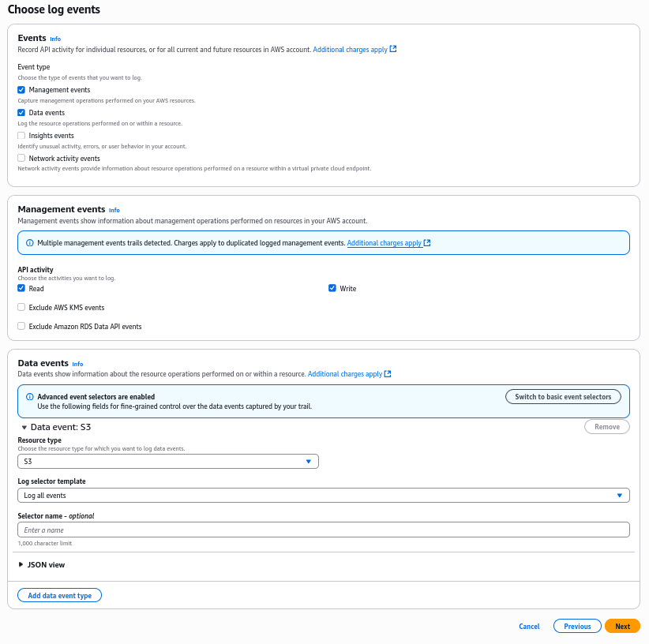Viewport: 649px width, 644px height.
Task: Open the Resource type S3 dropdown
Action: (x=168, y=461)
